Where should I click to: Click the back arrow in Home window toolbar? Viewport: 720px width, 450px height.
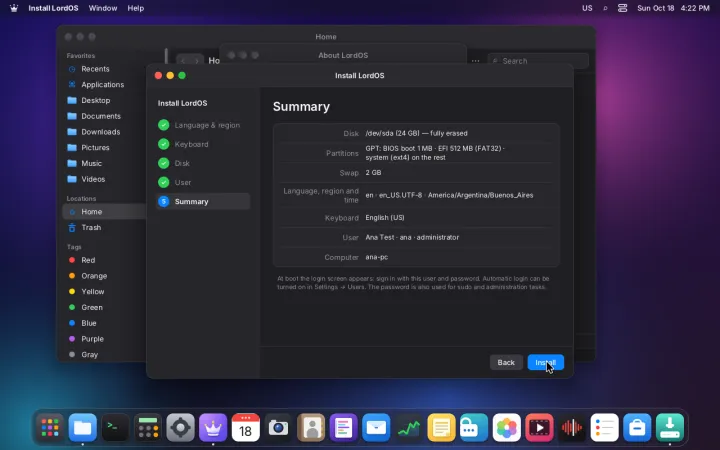tap(183, 61)
